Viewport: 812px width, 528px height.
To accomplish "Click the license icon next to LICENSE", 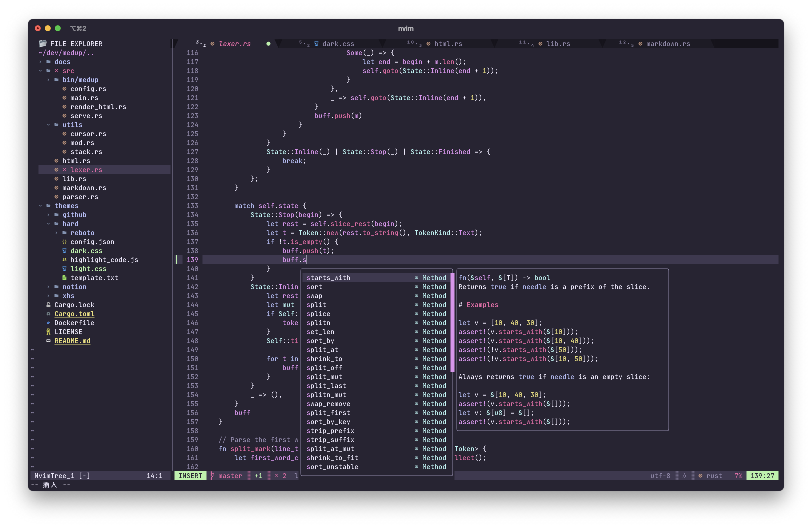I will (48, 332).
